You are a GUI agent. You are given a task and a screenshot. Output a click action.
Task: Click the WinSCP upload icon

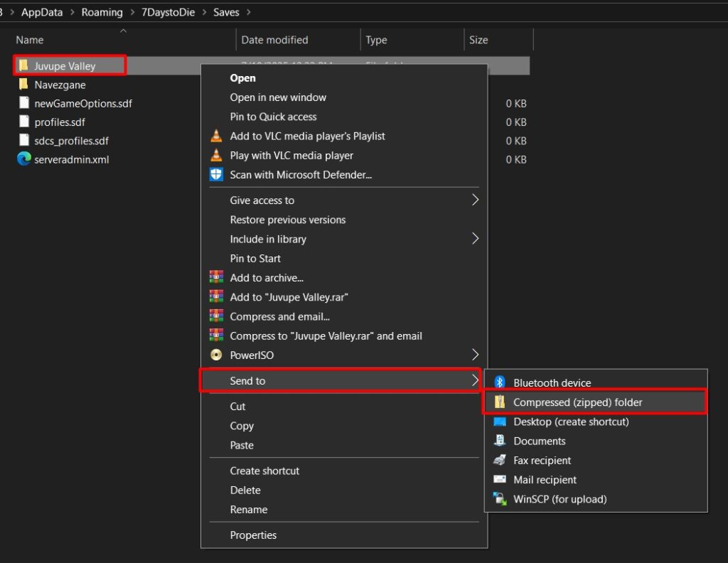point(500,499)
